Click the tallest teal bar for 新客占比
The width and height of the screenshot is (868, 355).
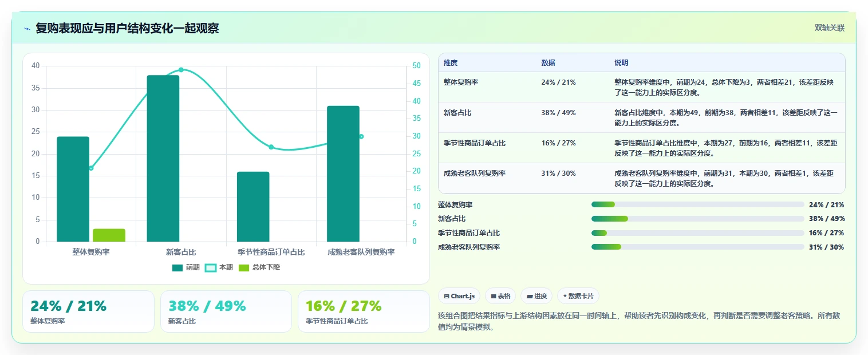(163, 159)
